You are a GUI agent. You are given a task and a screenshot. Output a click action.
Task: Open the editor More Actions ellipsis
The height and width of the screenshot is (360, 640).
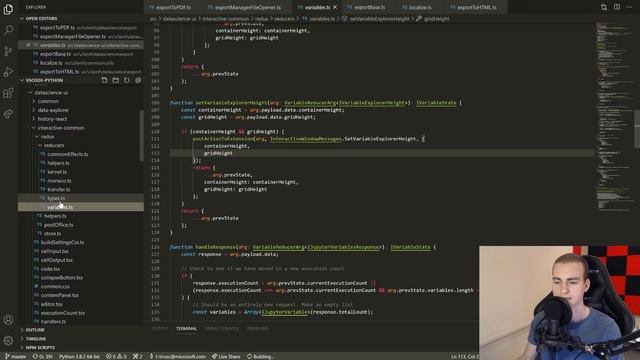tap(630, 7)
